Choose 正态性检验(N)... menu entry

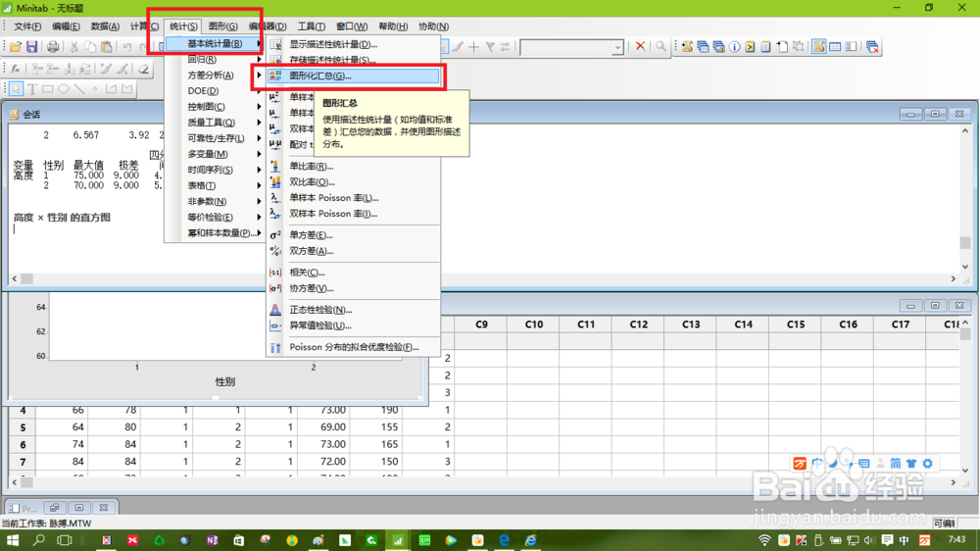[x=354, y=310]
